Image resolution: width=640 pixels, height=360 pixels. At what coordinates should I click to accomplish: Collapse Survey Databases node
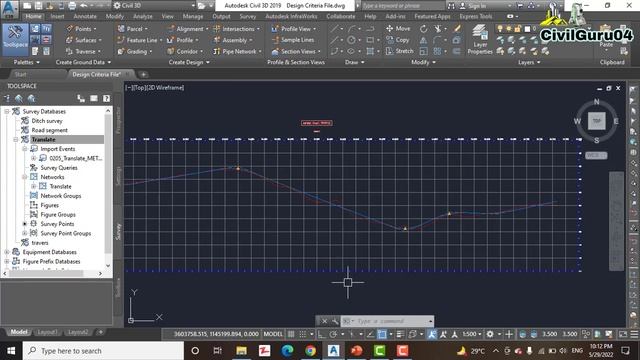pos(7,111)
